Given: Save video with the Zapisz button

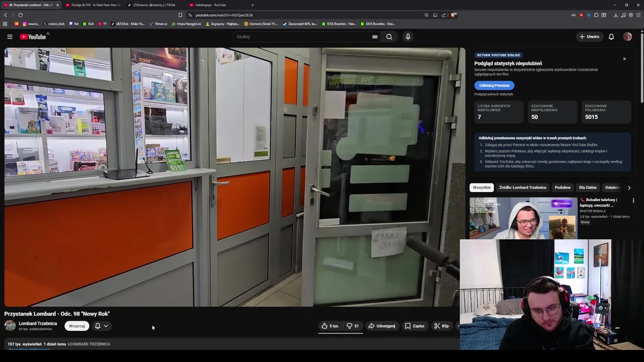Looking at the screenshot, I should 415,326.
